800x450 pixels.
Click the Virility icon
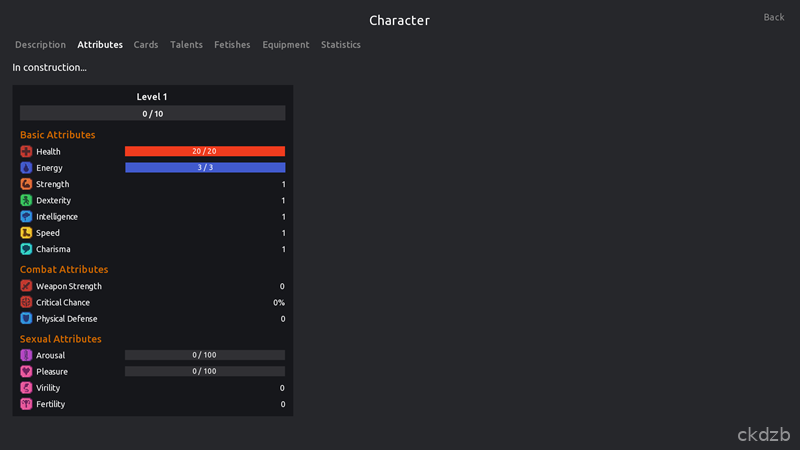(26, 388)
